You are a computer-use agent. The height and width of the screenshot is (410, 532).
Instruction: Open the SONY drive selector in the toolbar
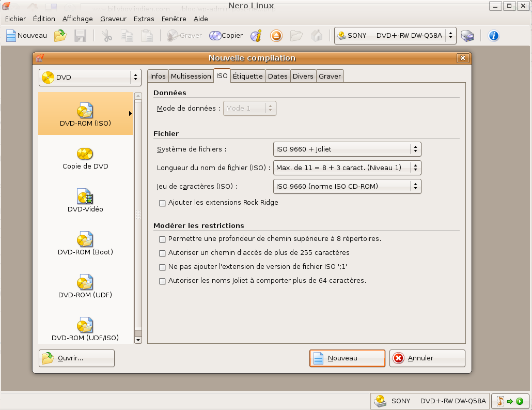pos(395,36)
